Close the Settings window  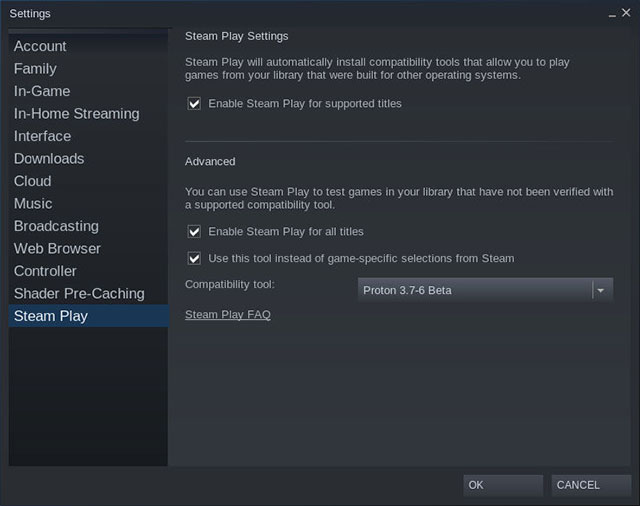coord(627,13)
